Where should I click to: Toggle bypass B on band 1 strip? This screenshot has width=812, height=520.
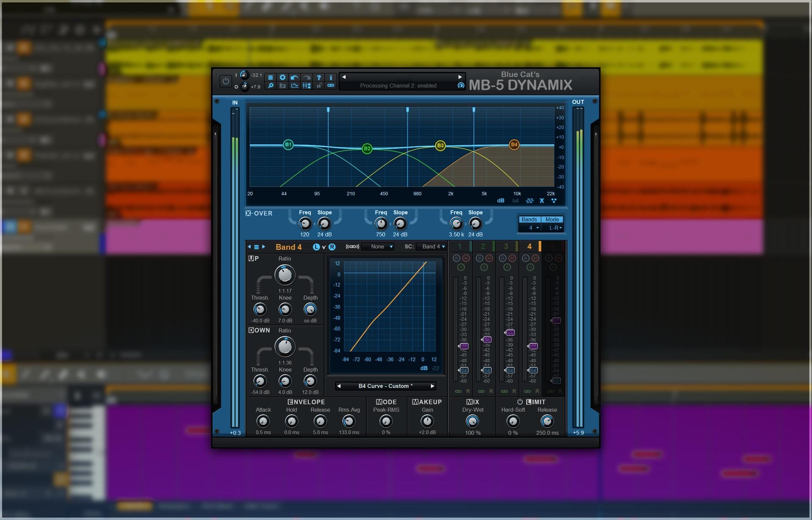pos(456,258)
